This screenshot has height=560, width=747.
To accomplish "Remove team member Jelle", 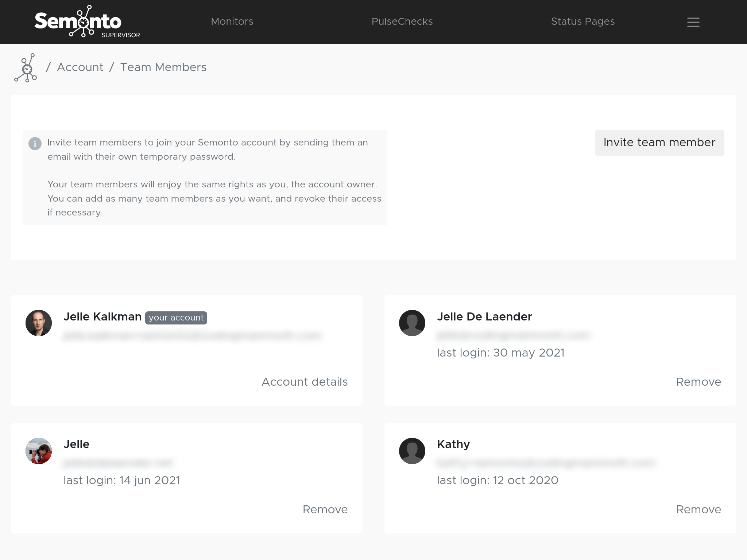I will pyautogui.click(x=325, y=509).
